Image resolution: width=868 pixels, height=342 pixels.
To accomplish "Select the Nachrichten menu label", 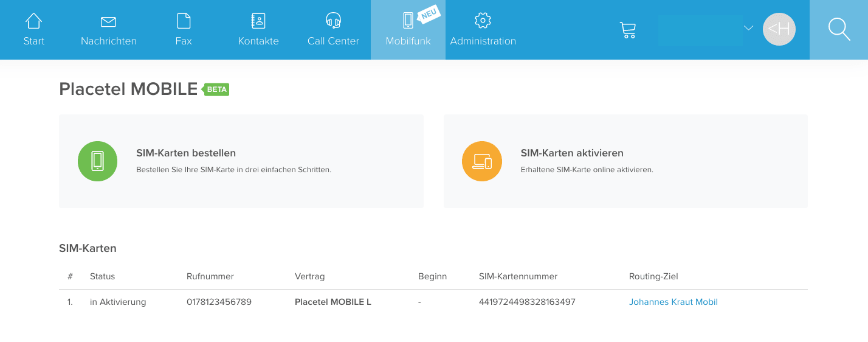I will point(109,41).
